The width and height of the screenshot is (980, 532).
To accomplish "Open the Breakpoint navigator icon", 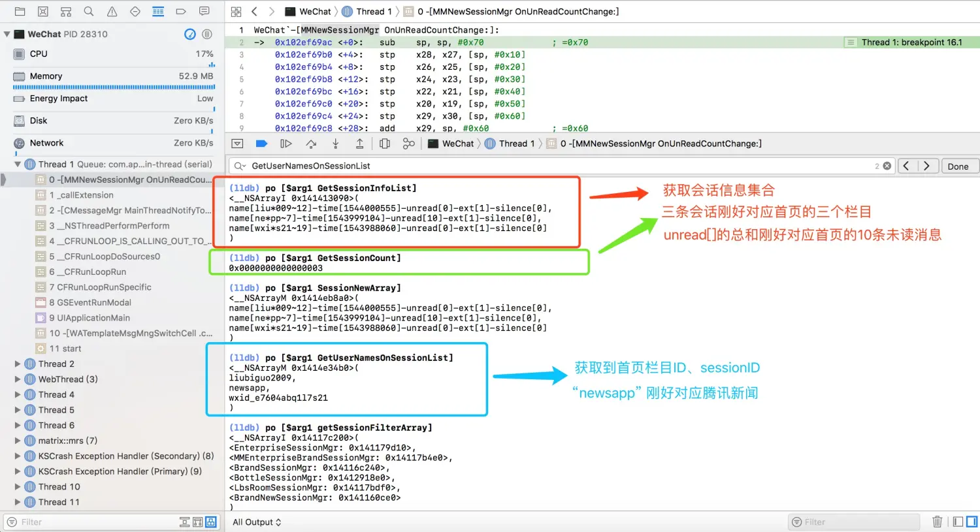I will coord(181,11).
